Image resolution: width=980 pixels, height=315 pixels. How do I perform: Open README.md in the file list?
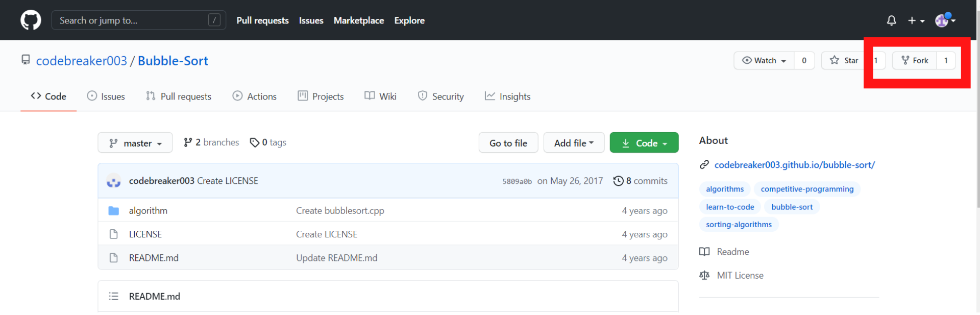154,258
